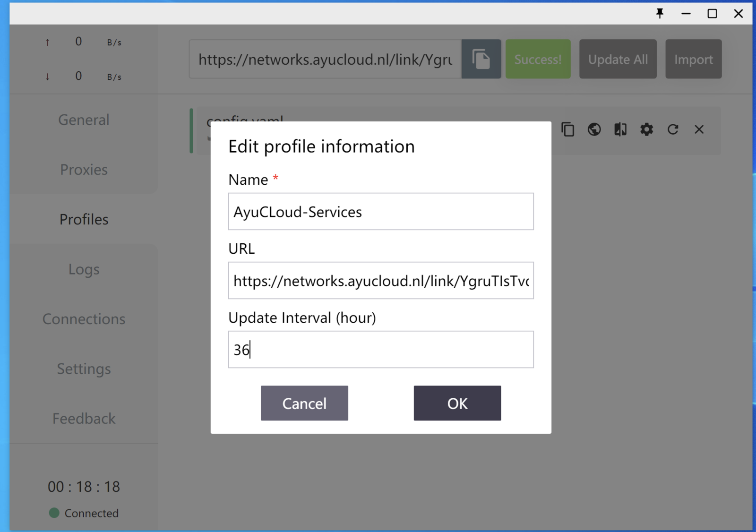Click the URL field in the dialog

pos(380,281)
